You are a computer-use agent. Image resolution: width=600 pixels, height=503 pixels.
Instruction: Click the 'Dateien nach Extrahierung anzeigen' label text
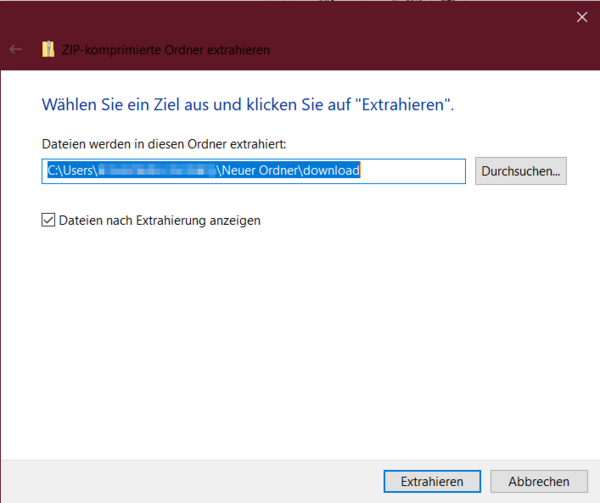tap(160, 220)
